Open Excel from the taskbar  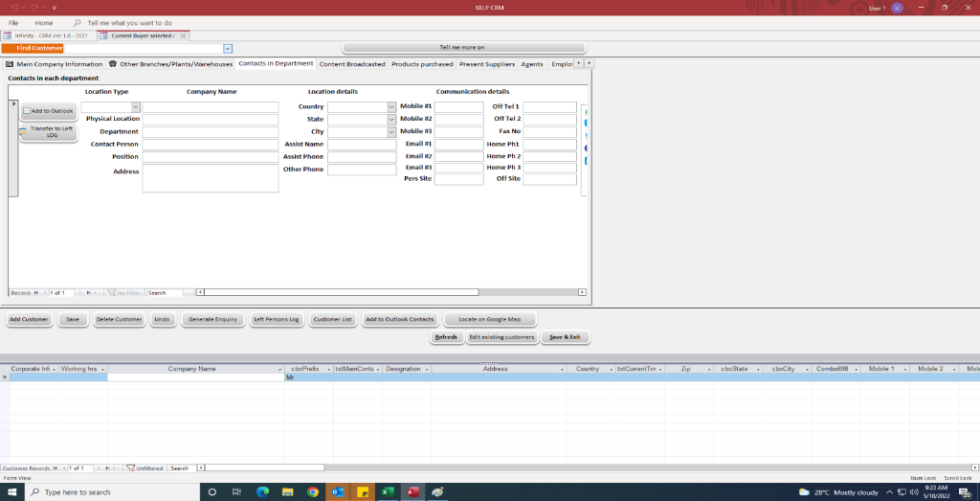[x=389, y=491]
